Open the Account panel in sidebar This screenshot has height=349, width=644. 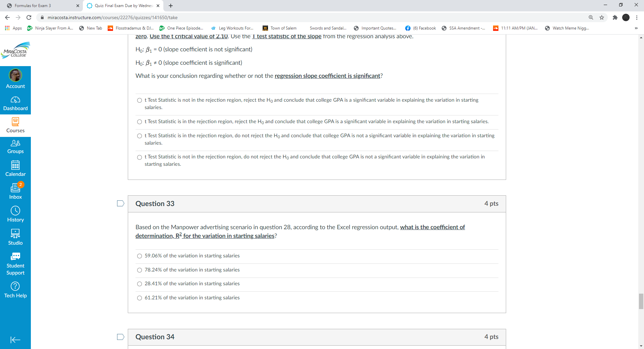pos(15,79)
